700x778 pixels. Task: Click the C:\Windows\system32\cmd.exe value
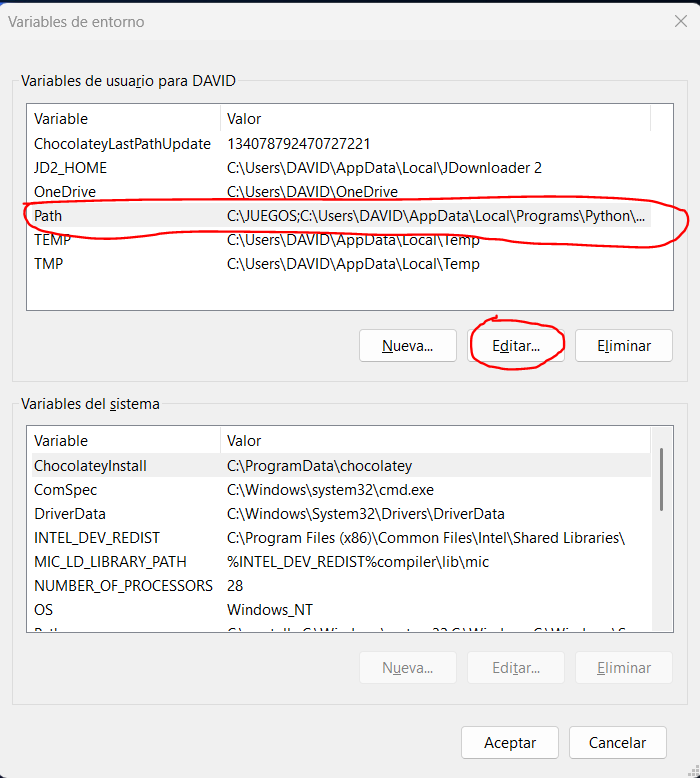click(x=330, y=490)
